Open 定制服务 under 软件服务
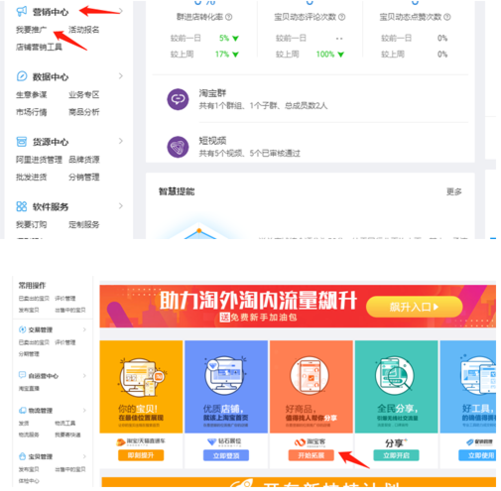The image size is (501, 491). [84, 224]
